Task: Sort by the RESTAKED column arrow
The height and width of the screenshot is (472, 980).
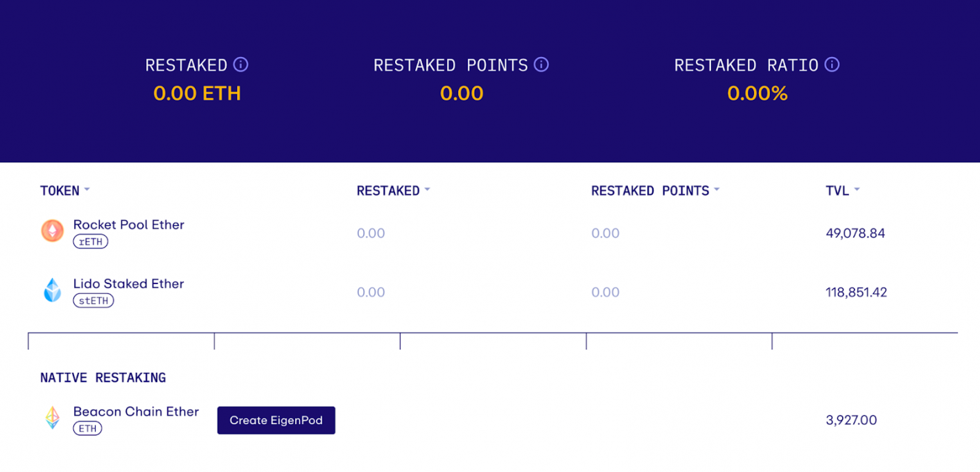Action: (x=427, y=190)
